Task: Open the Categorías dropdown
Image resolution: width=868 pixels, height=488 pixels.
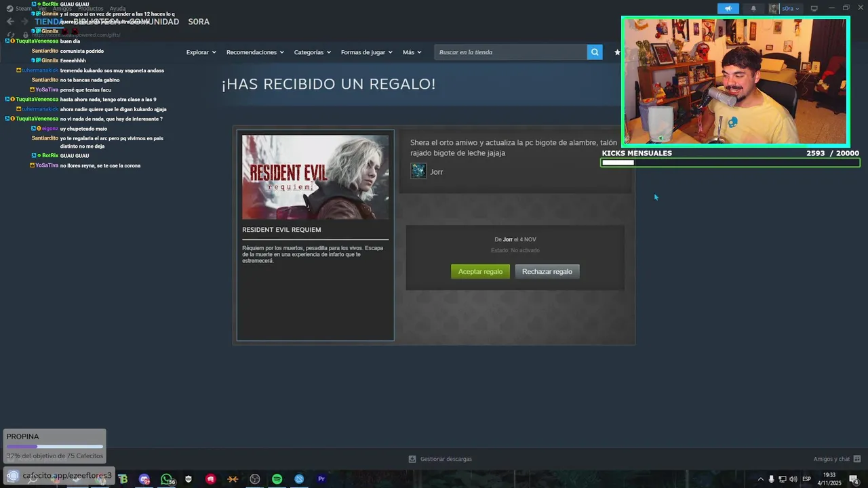Action: coord(313,52)
